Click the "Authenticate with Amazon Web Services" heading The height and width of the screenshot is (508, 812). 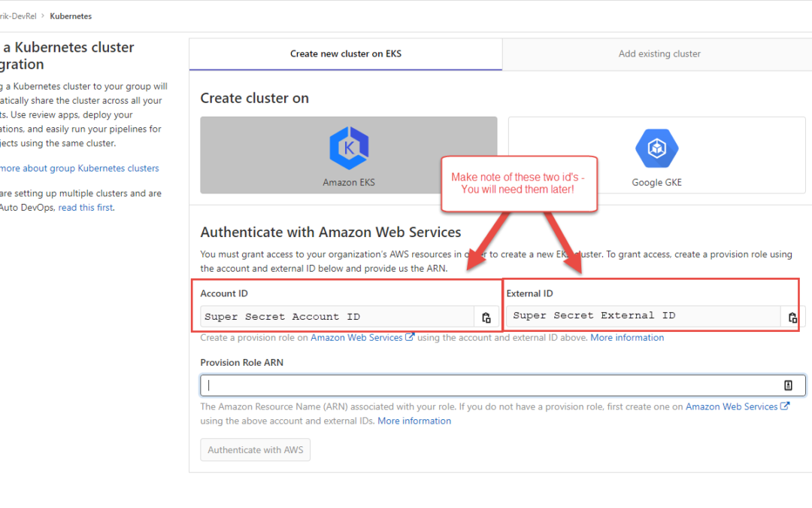(x=330, y=233)
